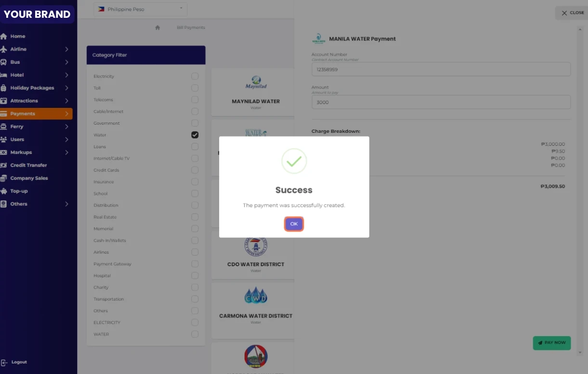Click the Home icon in sidebar

pos(4,37)
